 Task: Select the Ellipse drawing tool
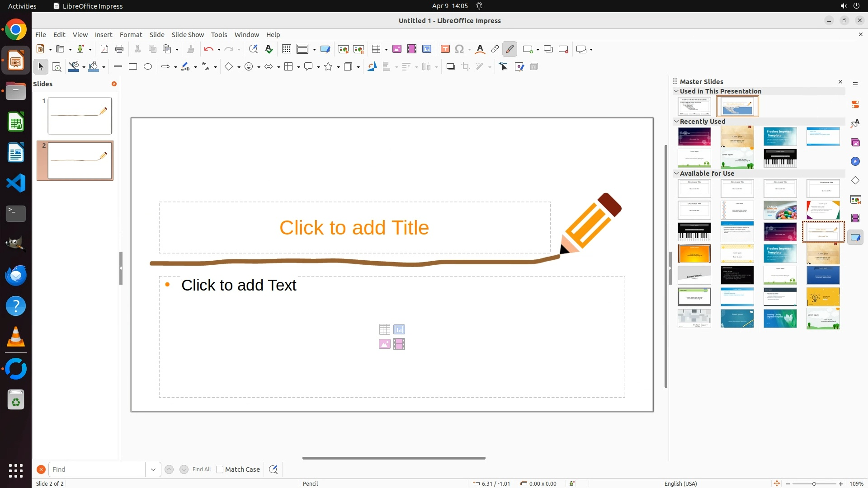coord(148,67)
